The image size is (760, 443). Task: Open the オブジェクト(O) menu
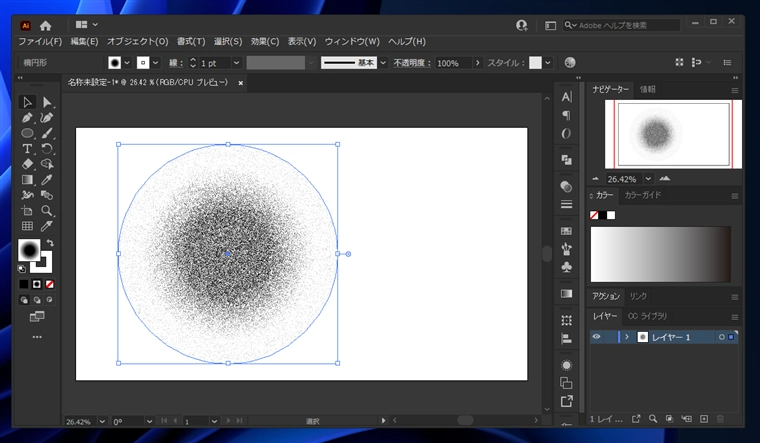pos(138,42)
